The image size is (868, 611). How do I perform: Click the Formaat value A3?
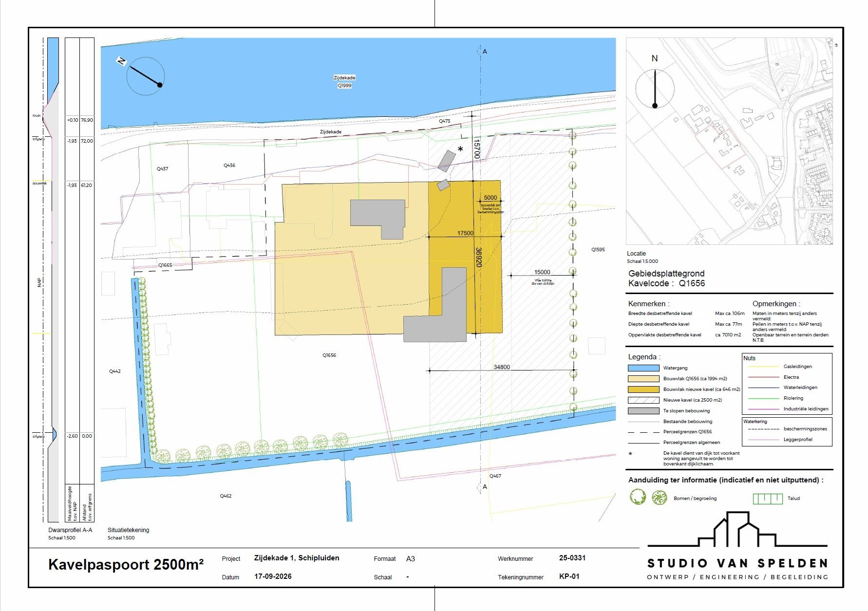[x=411, y=559]
